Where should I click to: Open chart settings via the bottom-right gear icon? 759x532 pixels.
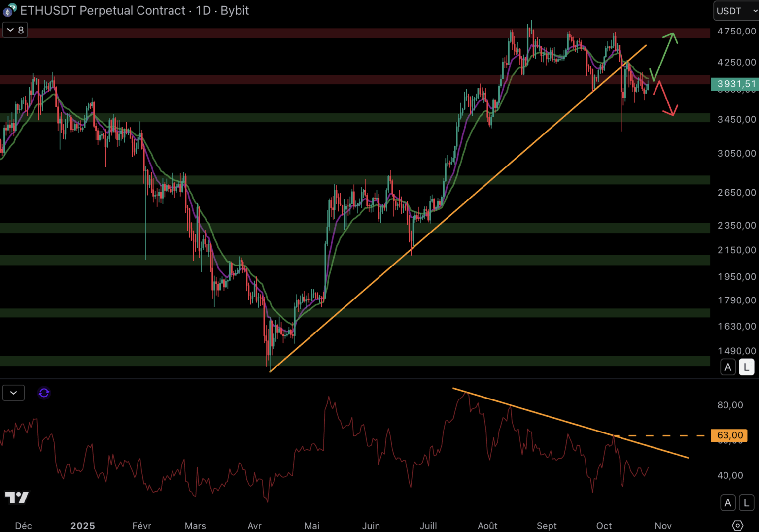[x=737, y=525]
